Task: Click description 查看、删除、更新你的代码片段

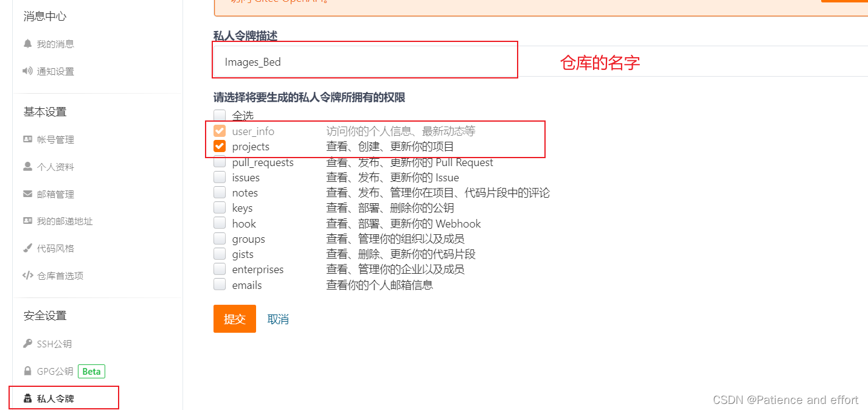Action: (x=401, y=254)
